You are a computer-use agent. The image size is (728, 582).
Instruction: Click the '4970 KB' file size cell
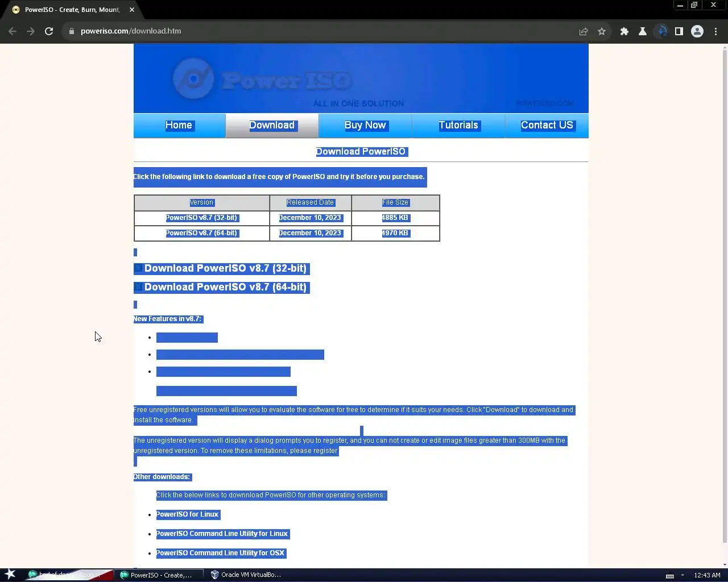click(x=395, y=233)
